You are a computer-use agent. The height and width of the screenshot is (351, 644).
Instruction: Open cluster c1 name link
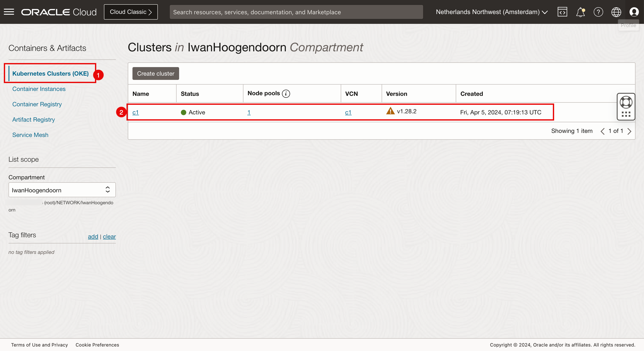(x=135, y=112)
